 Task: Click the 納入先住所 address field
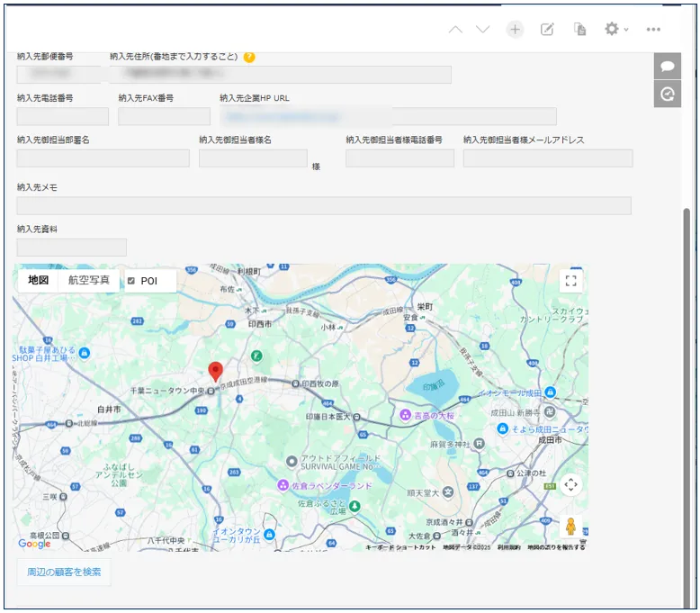point(281,75)
